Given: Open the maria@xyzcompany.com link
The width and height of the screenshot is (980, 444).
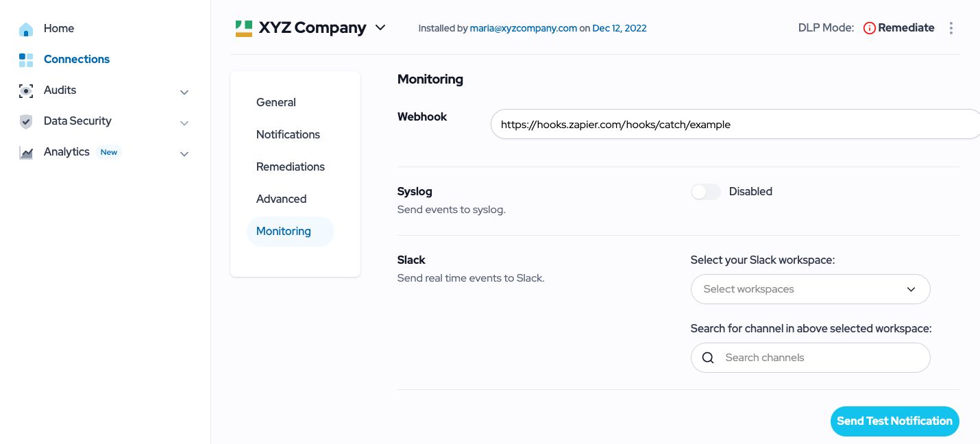Looking at the screenshot, I should pyautogui.click(x=524, y=28).
